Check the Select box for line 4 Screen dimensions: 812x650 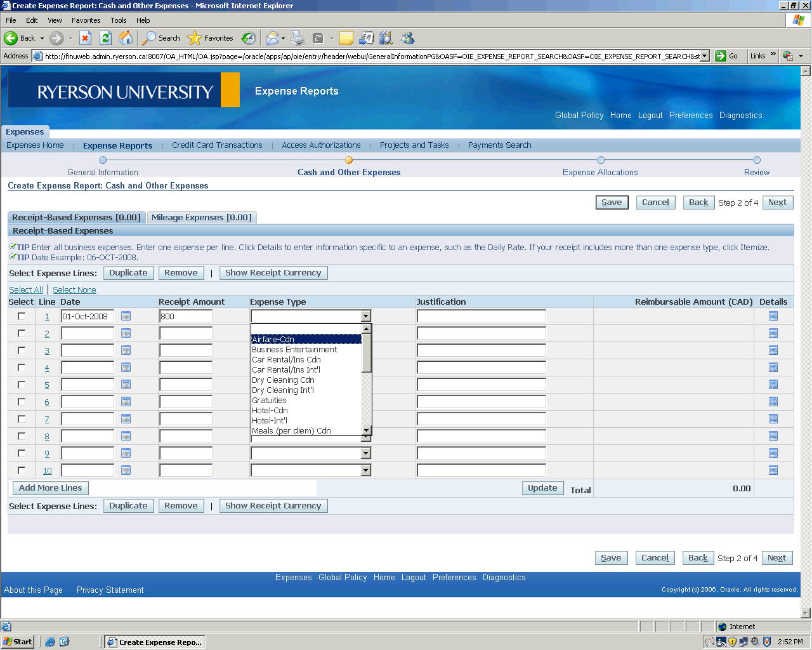(22, 368)
